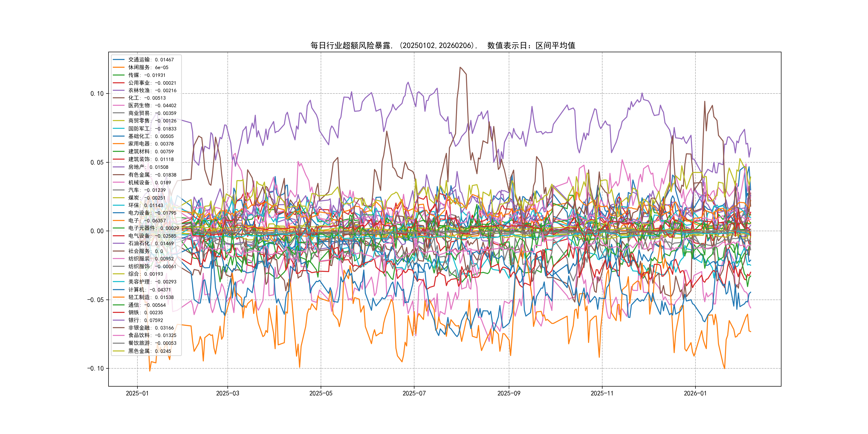
Task: Click the 计算机 legend entry
Action: coord(149,289)
